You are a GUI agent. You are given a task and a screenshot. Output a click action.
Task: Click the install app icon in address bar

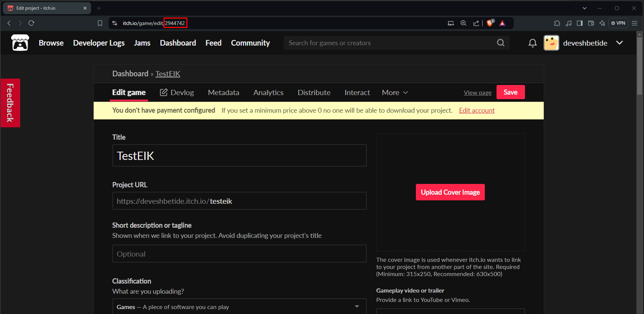coord(450,23)
